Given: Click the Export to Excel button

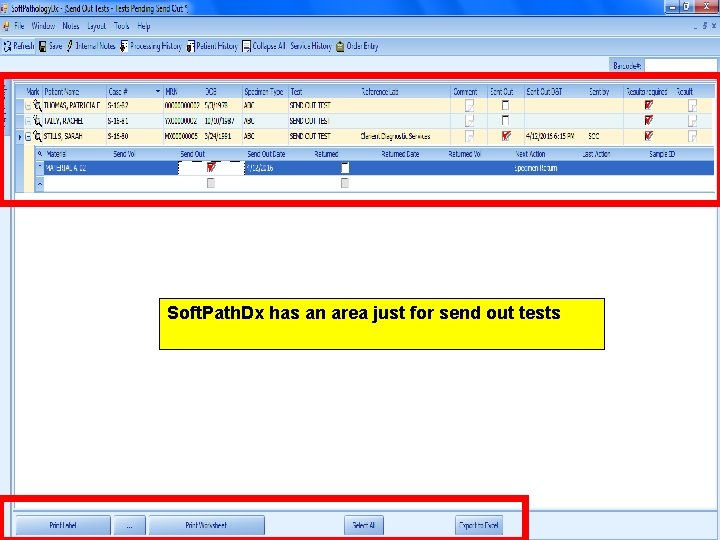Looking at the screenshot, I should (478, 525).
